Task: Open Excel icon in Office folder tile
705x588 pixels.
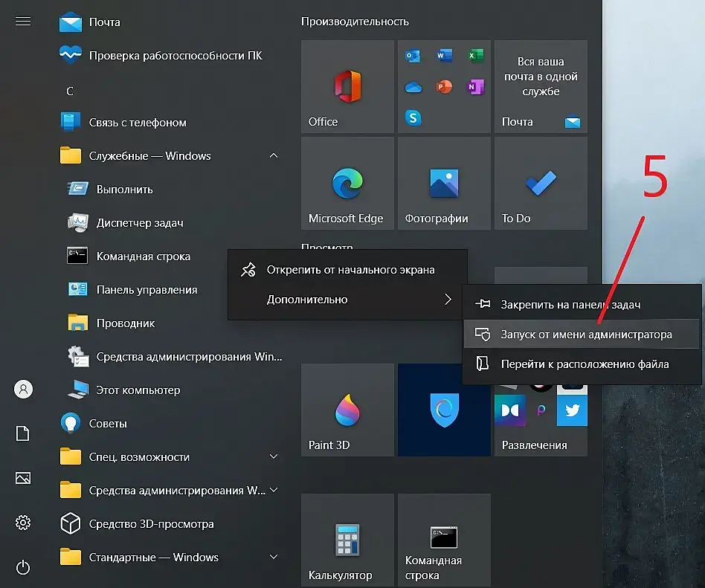Action: [476, 56]
